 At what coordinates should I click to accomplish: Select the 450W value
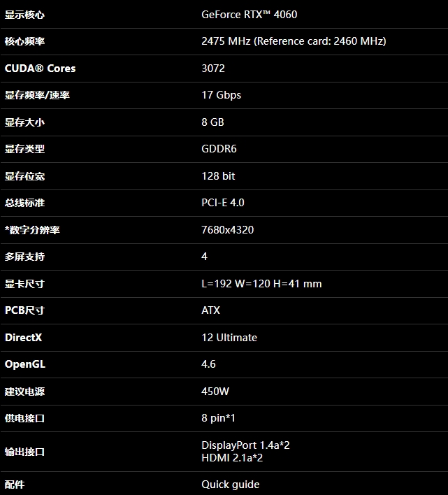click(x=215, y=391)
